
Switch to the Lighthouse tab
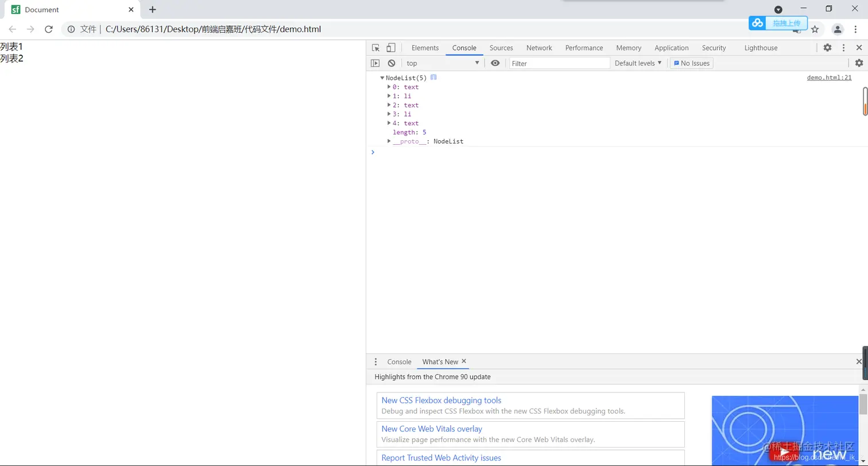(761, 48)
